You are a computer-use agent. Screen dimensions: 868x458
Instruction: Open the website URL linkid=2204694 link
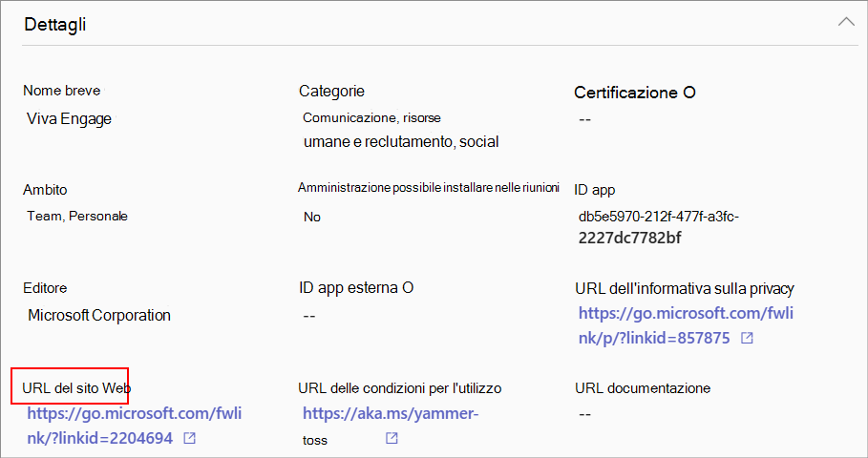coord(135,426)
